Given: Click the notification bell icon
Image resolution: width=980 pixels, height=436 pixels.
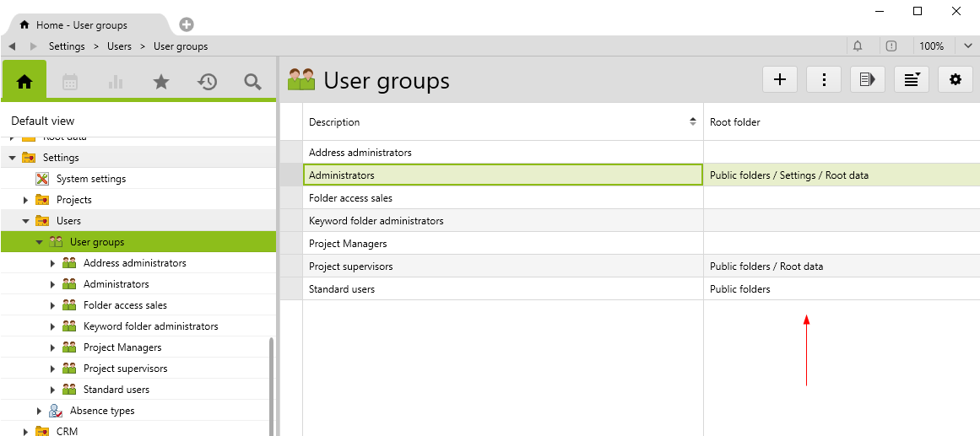Looking at the screenshot, I should click(858, 46).
